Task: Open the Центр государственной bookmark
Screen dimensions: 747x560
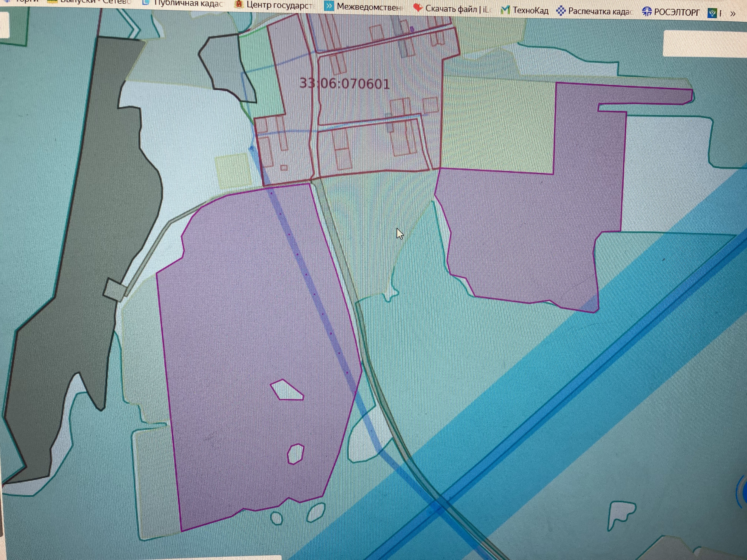Action: click(x=275, y=5)
